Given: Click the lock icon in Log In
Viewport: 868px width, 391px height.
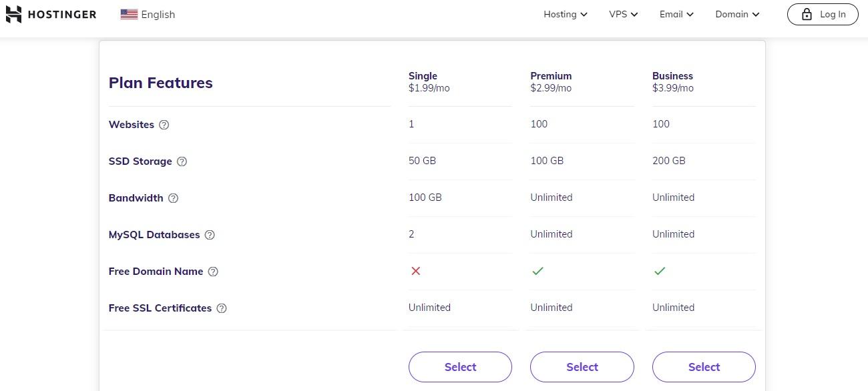Looking at the screenshot, I should point(807,14).
